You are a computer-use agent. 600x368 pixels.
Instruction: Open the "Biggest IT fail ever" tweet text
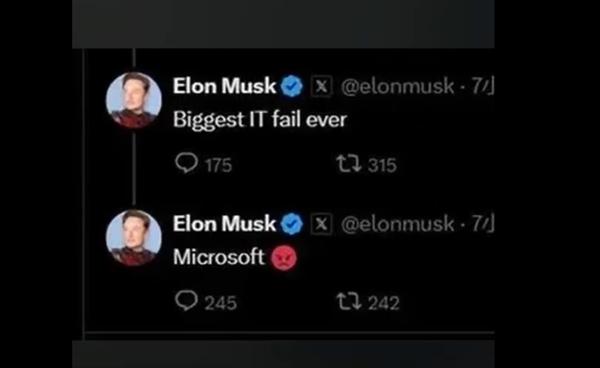coord(260,120)
